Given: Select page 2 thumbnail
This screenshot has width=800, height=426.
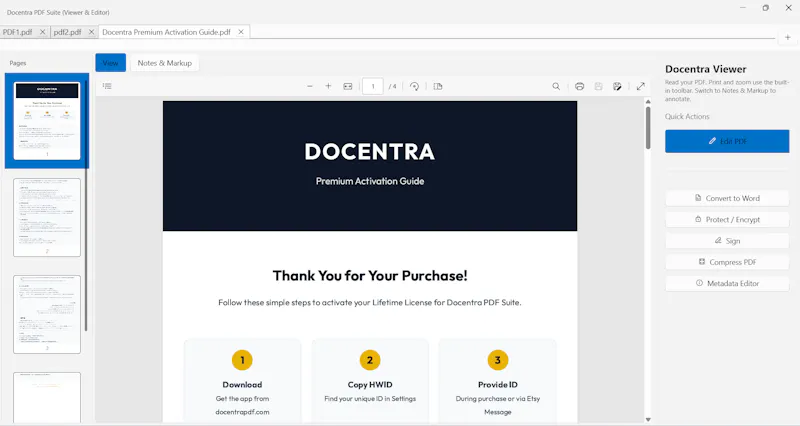Looking at the screenshot, I should point(47,217).
